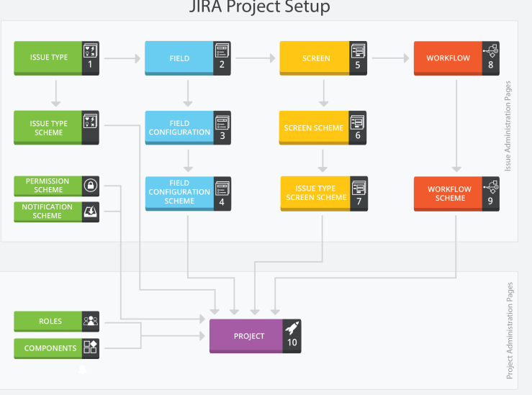Open the yellow Screen Scheme box
This screenshot has width=532, height=395.
pos(314,128)
